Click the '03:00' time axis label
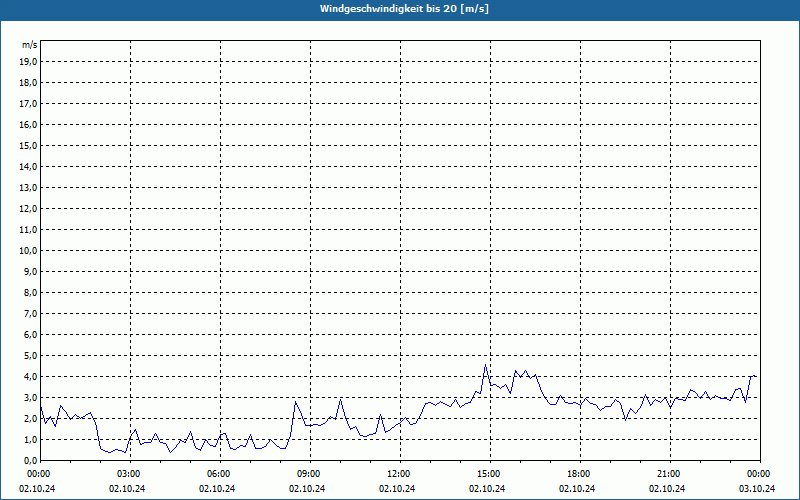 130,474
